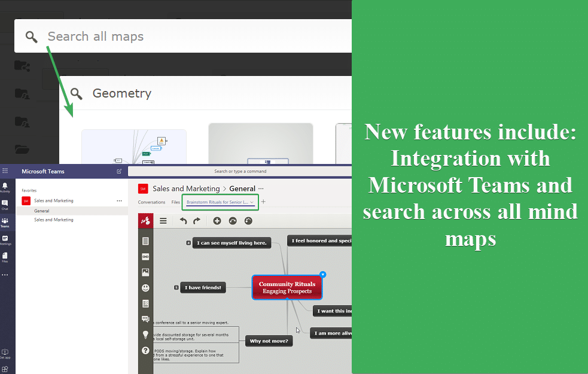The image size is (588, 374).
Task: Switch to the Conversations tab
Action: [151, 202]
